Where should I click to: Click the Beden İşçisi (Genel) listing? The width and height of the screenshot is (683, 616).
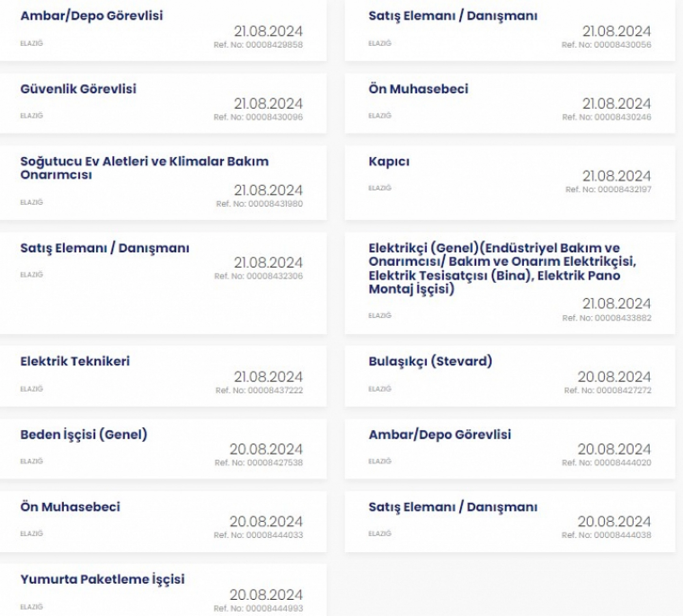(84, 434)
